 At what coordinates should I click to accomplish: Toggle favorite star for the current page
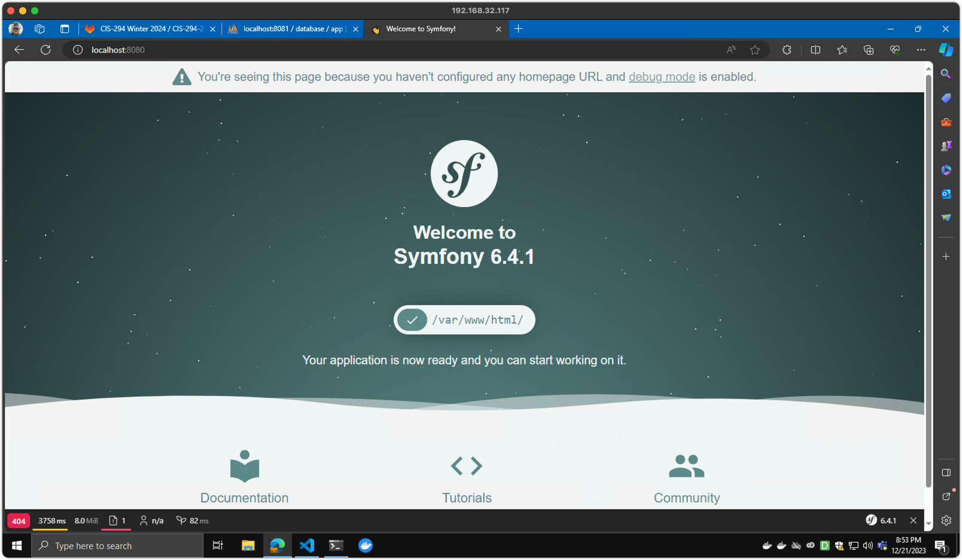tap(756, 50)
